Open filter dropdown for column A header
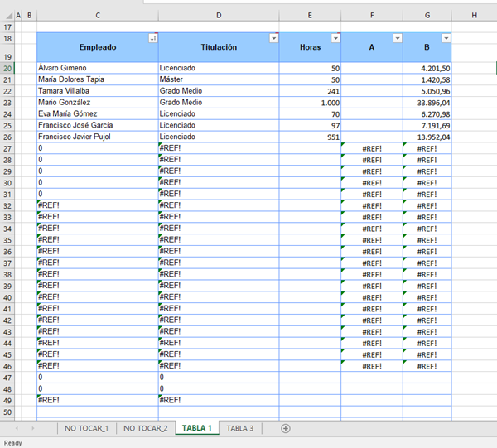 point(397,39)
